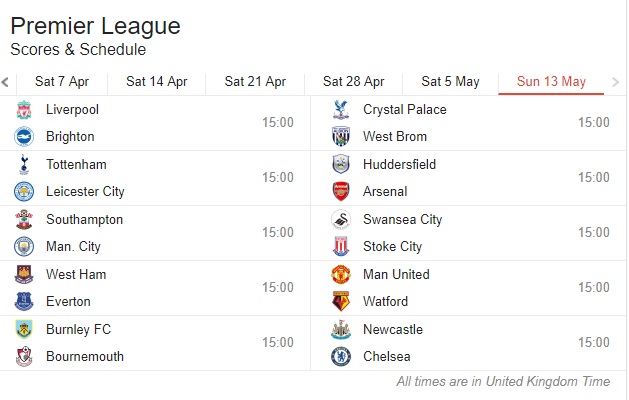
Task: Click the Tottenham cockerel crest
Action: coord(24,164)
